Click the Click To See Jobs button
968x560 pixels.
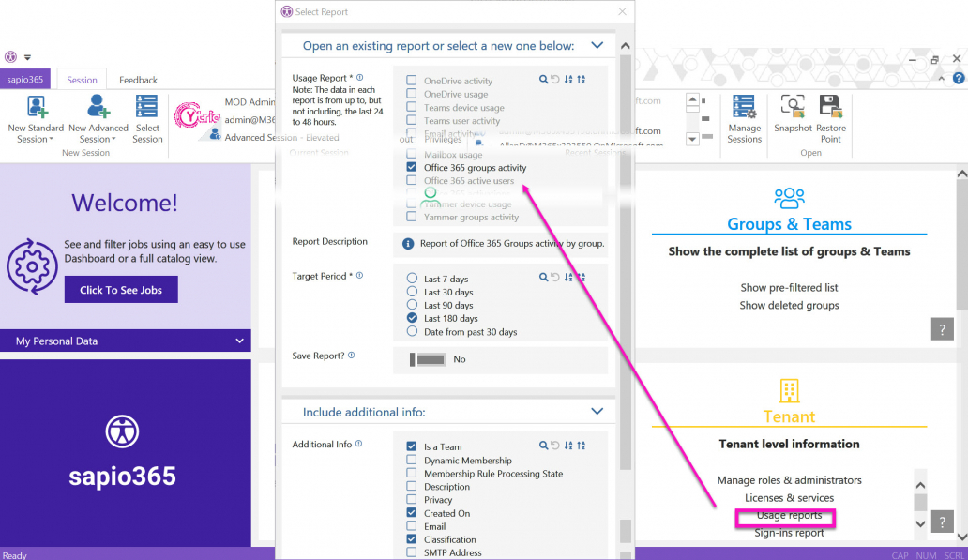(x=121, y=290)
